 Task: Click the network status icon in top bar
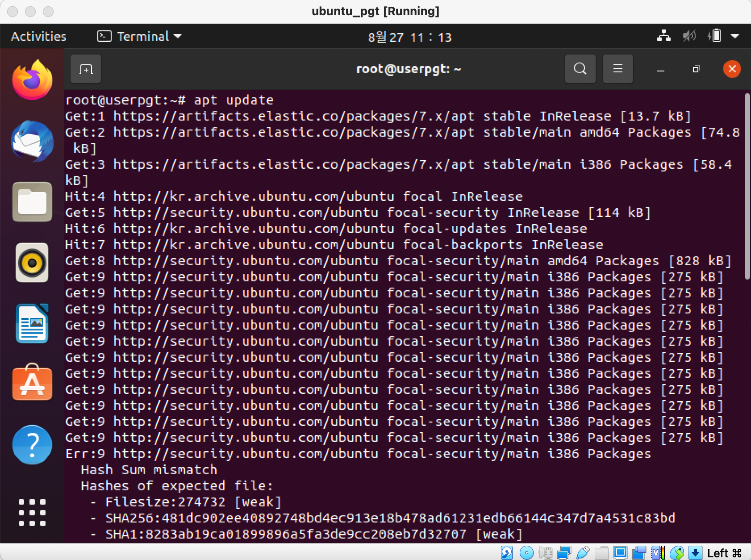[664, 36]
